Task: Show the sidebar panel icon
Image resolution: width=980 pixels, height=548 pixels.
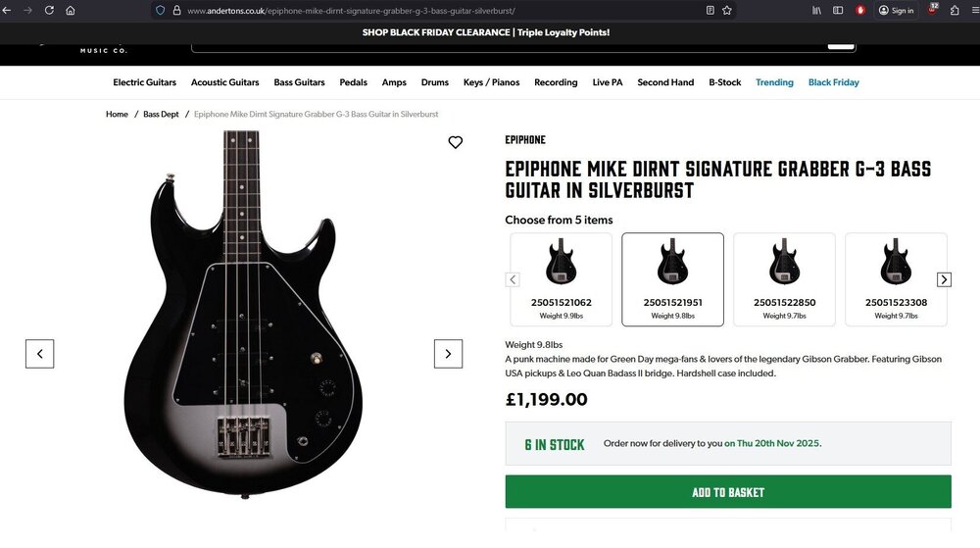Action: tap(838, 10)
